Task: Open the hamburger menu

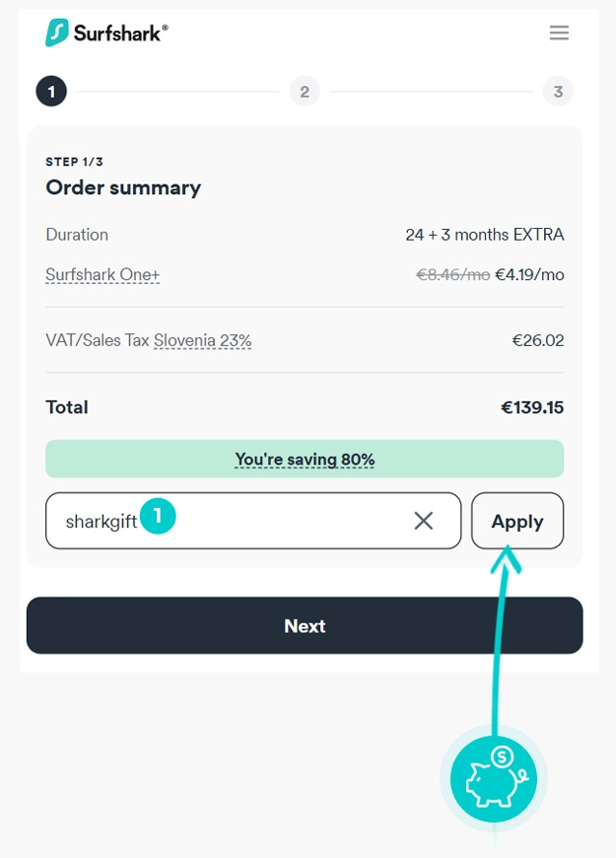Action: 559,33
